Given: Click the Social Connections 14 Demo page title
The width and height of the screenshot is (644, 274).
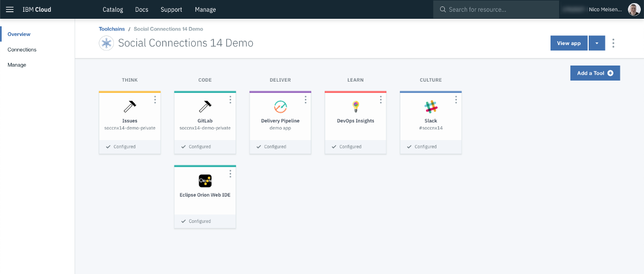Looking at the screenshot, I should pyautogui.click(x=186, y=43).
